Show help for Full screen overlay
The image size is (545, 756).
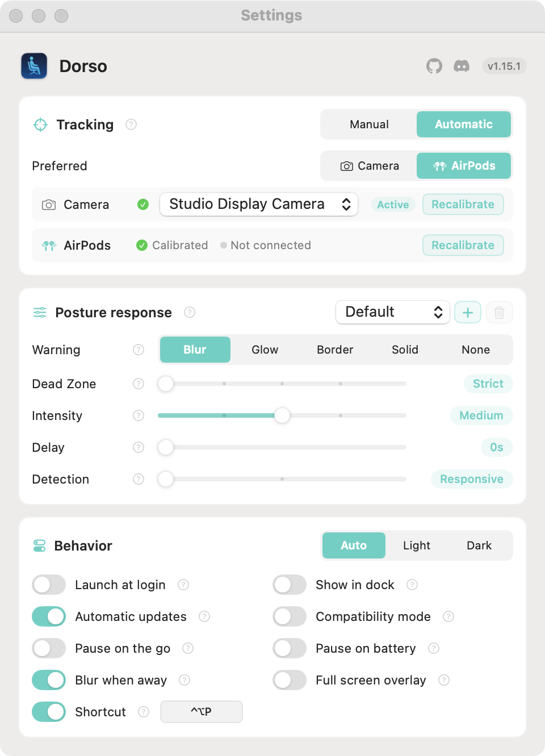coord(444,680)
